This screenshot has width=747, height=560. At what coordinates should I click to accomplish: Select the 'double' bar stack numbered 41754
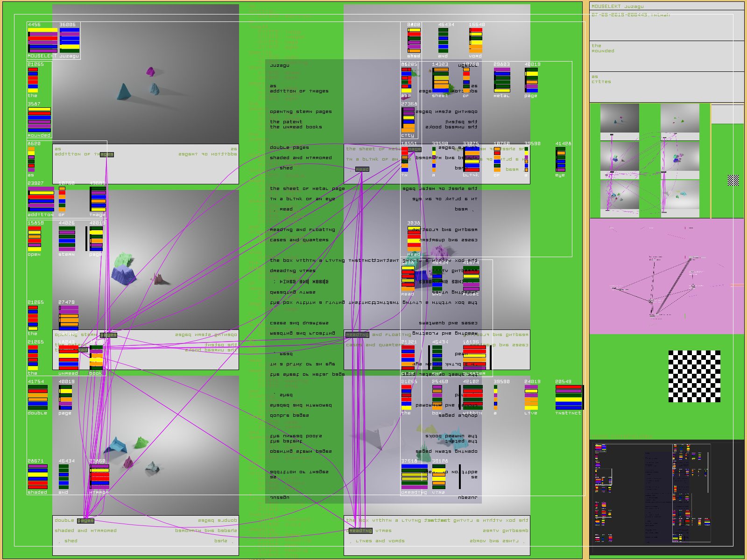pyautogui.click(x=37, y=397)
